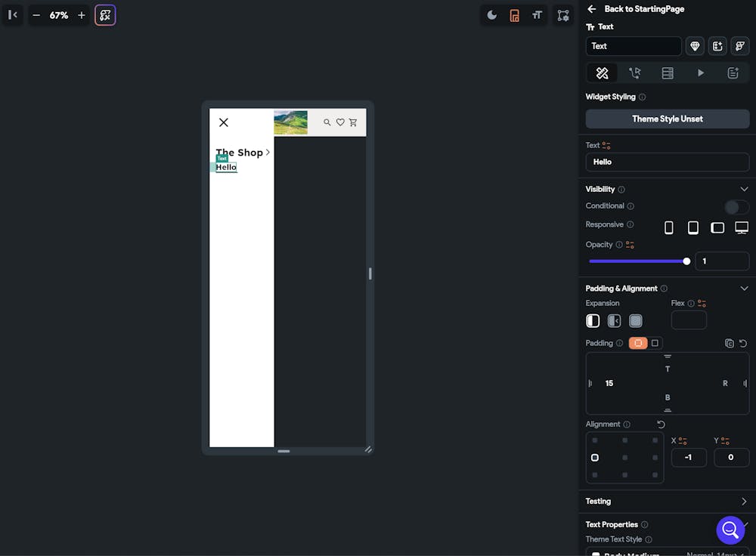The height and width of the screenshot is (556, 756).
Task: Click the Opacity slider handle
Action: point(686,261)
